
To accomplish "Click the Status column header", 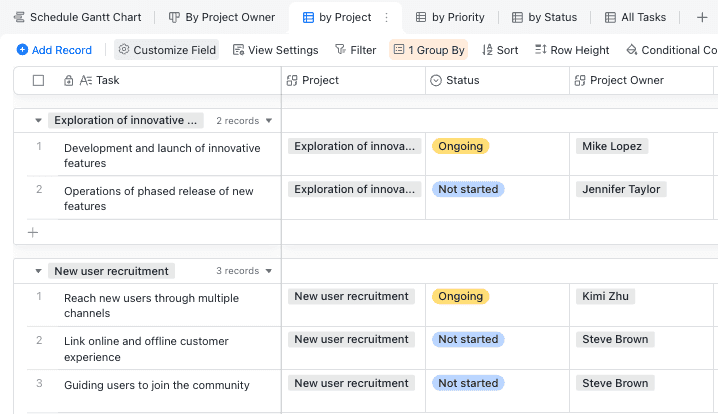I will pyautogui.click(x=462, y=81).
